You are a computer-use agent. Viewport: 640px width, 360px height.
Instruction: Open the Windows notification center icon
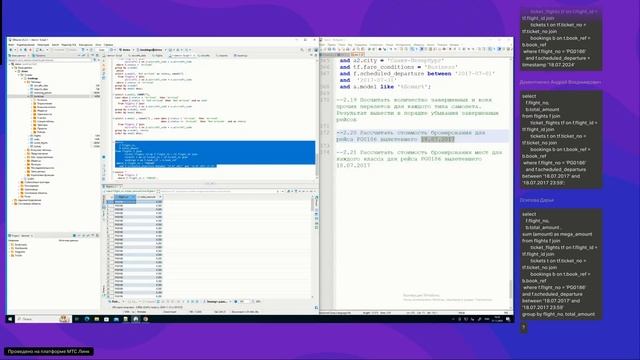508,319
